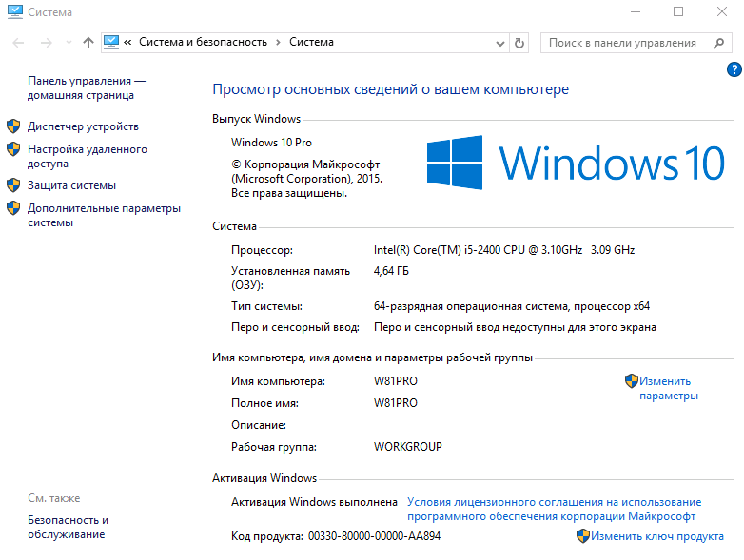This screenshot has height=560, width=744.
Task: Open Защита системы link
Action: coord(71,185)
